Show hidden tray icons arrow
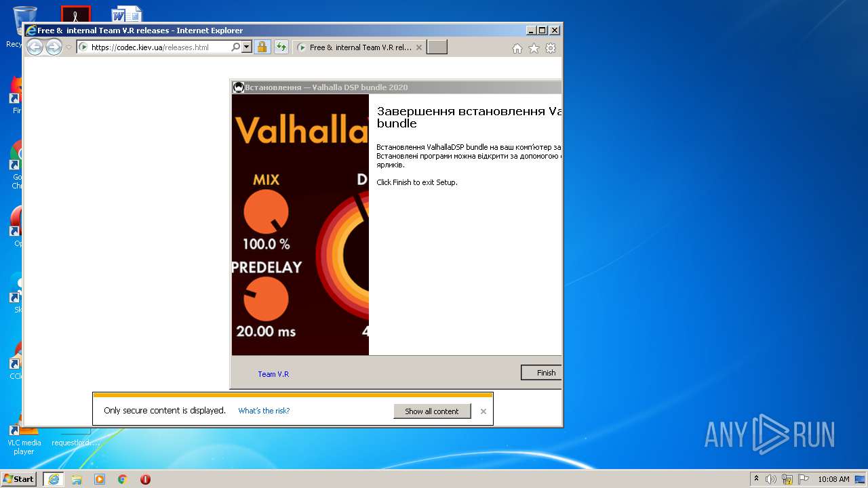868x488 pixels. point(757,479)
